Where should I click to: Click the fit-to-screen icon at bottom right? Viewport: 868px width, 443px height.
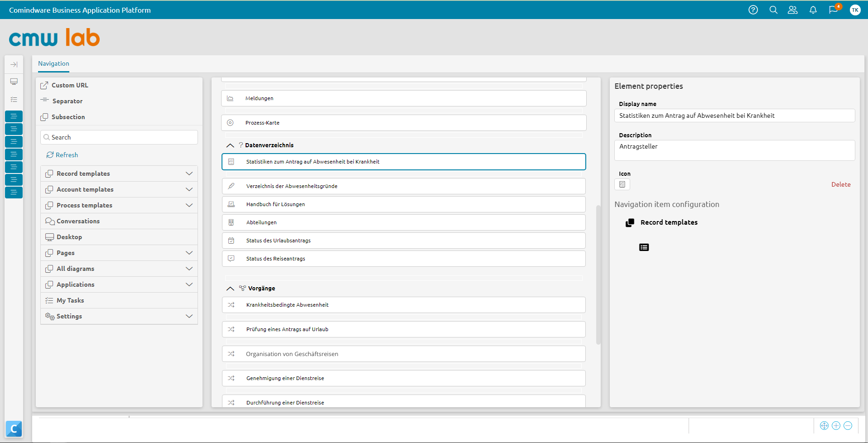point(824,426)
